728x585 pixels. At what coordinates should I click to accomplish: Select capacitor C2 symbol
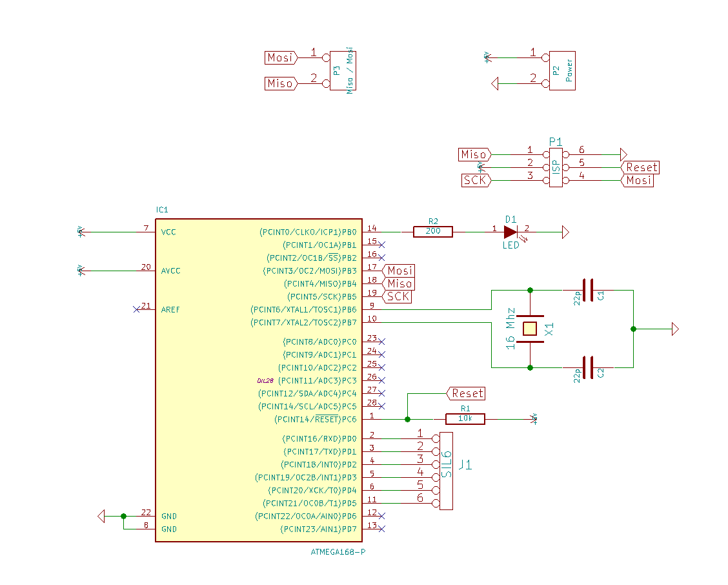point(588,367)
